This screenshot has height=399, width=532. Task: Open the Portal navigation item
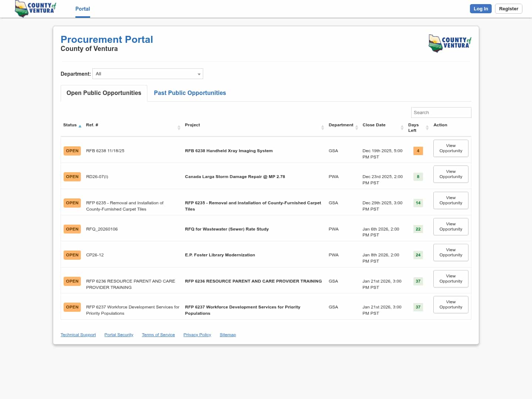pos(83,9)
